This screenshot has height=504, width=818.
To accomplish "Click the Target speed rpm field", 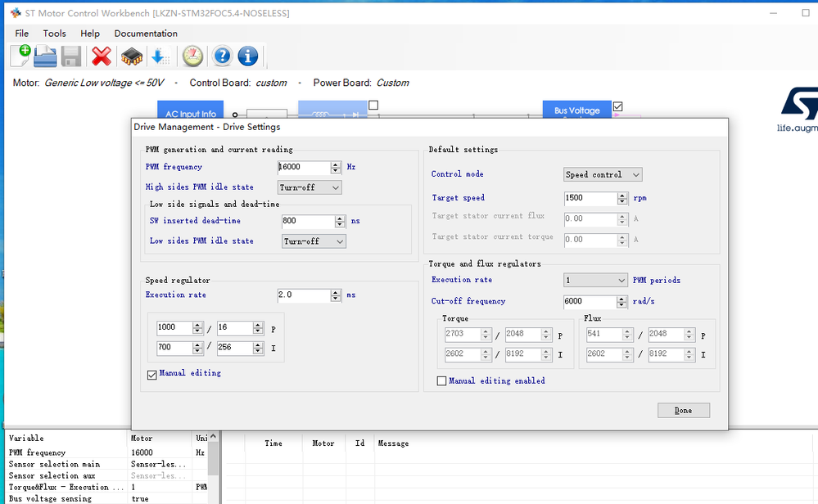I will tap(590, 198).
